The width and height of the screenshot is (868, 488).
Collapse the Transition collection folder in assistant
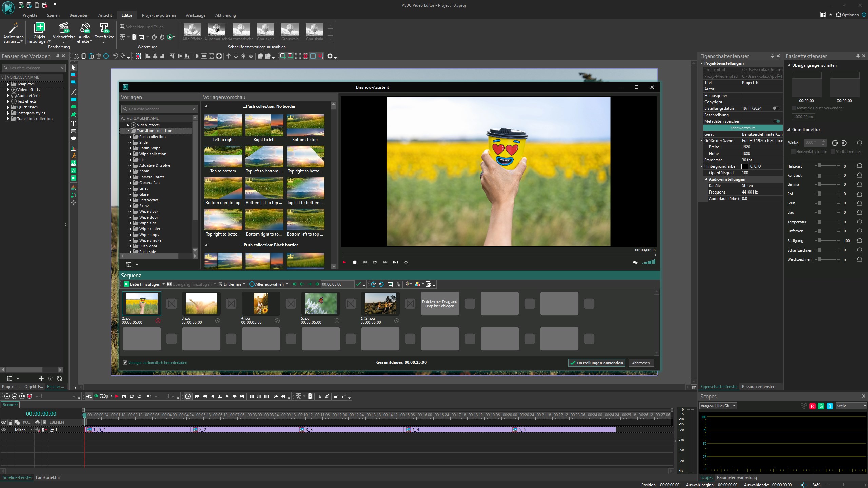click(128, 131)
